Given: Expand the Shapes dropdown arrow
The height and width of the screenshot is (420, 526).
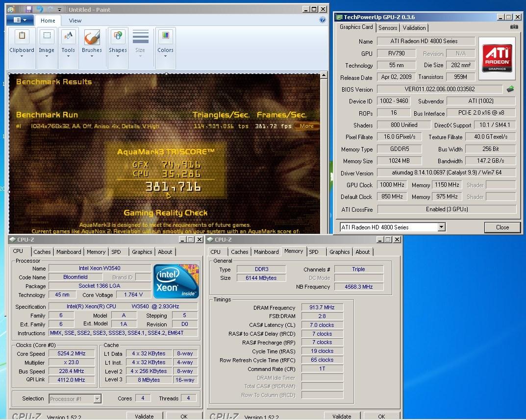Looking at the screenshot, I should click(118, 56).
